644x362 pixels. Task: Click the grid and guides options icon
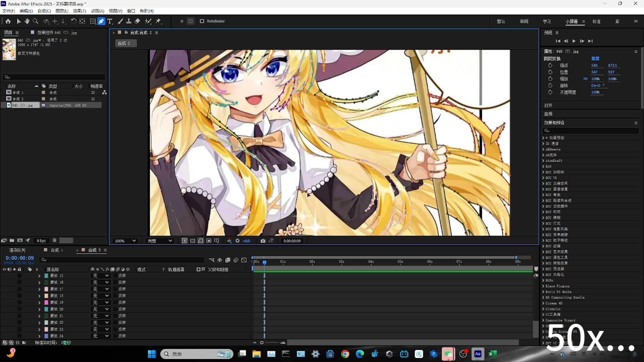tap(217, 241)
